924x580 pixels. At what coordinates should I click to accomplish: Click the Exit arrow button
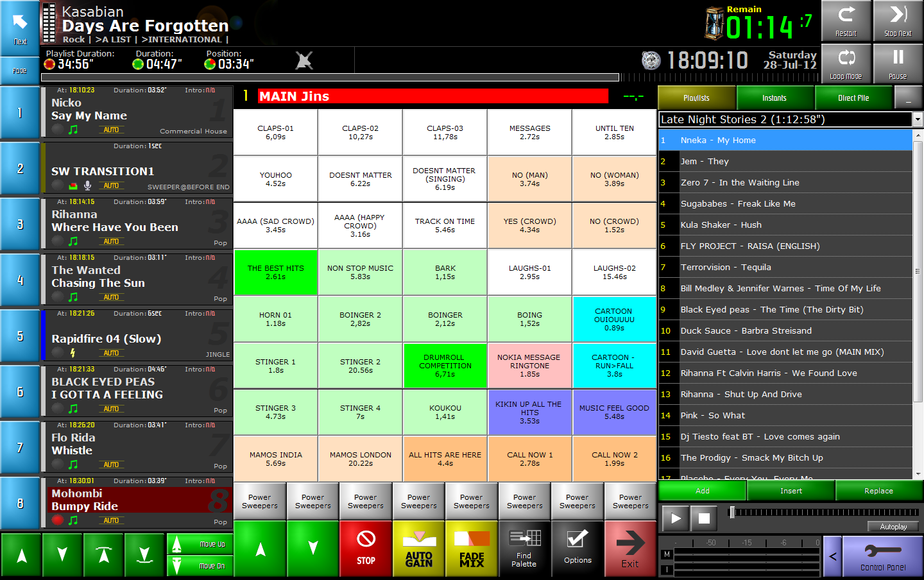(x=630, y=549)
